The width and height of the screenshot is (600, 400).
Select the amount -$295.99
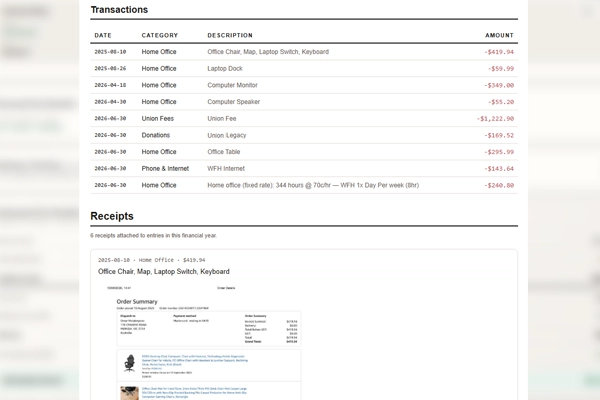click(499, 152)
